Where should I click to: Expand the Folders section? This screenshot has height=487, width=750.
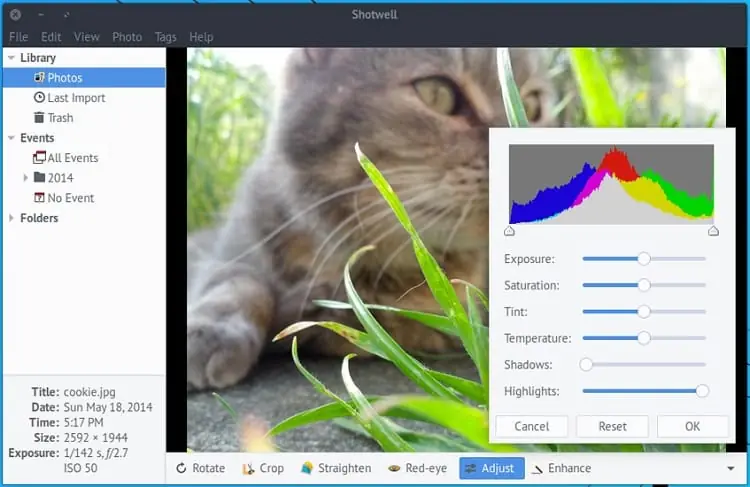11,218
